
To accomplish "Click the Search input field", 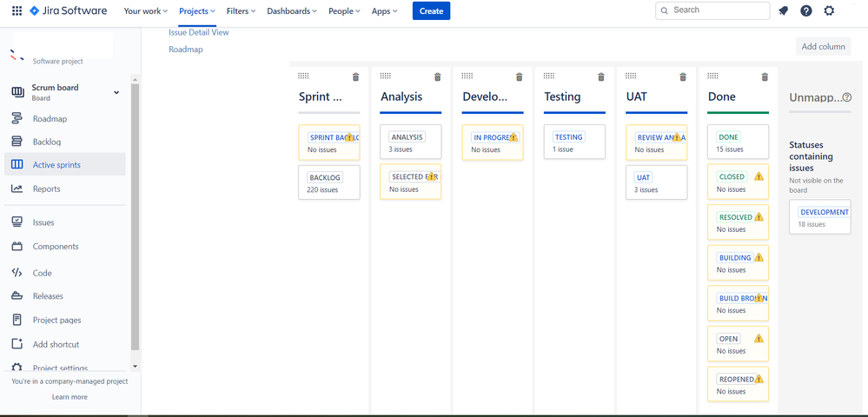I will click(712, 10).
